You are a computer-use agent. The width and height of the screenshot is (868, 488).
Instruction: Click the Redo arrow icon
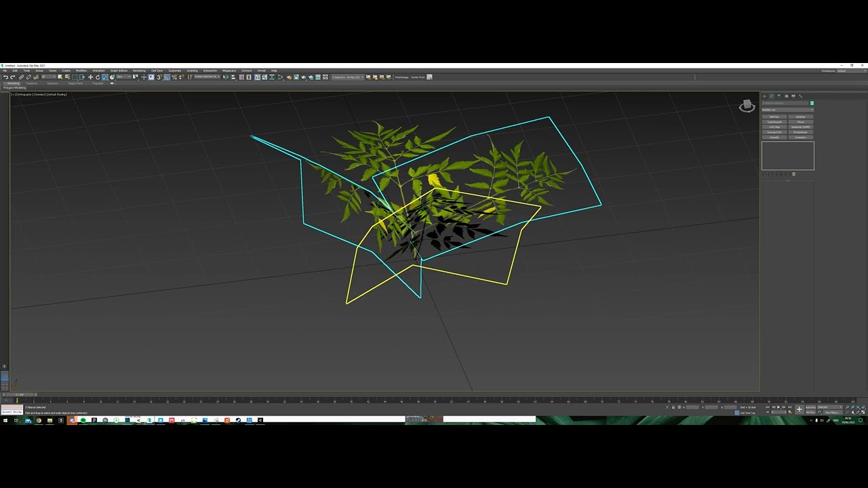13,77
